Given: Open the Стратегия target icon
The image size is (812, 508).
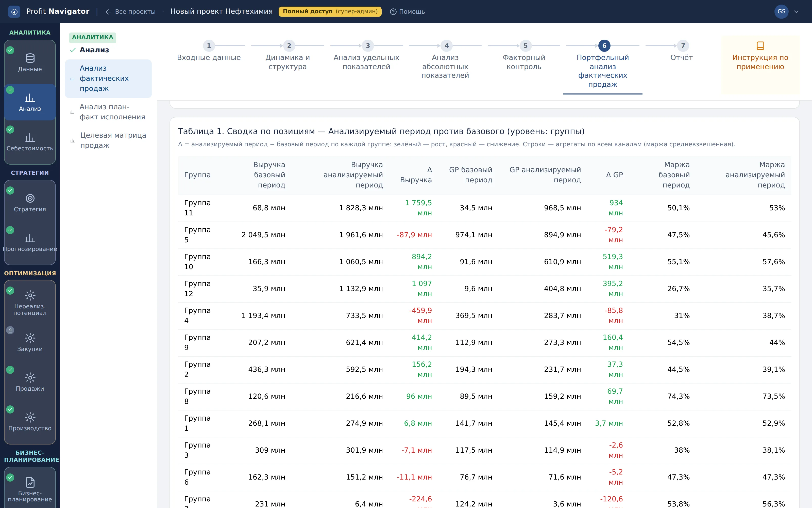Looking at the screenshot, I should 30,198.
